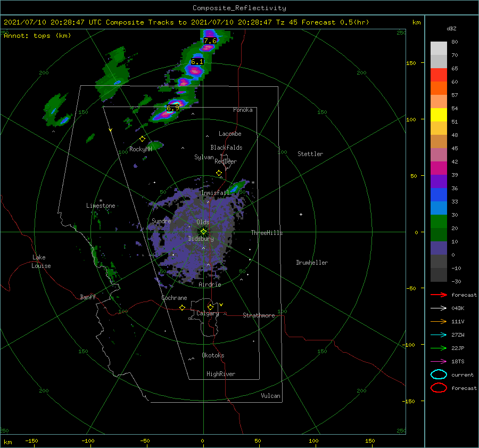The height and width of the screenshot is (448, 479).
Task: Select the green 22JP arrow in legend
Action: point(439,348)
